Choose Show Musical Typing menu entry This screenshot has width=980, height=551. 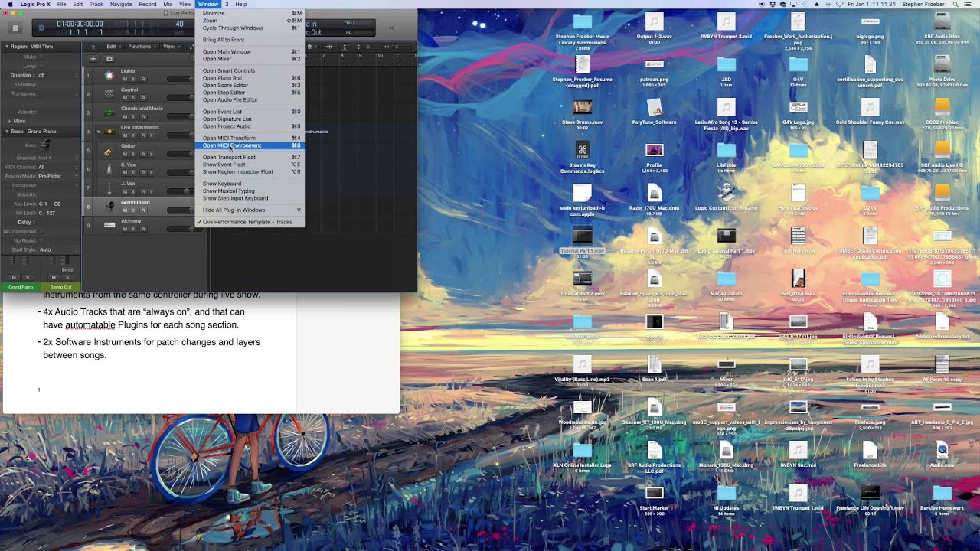point(250,191)
